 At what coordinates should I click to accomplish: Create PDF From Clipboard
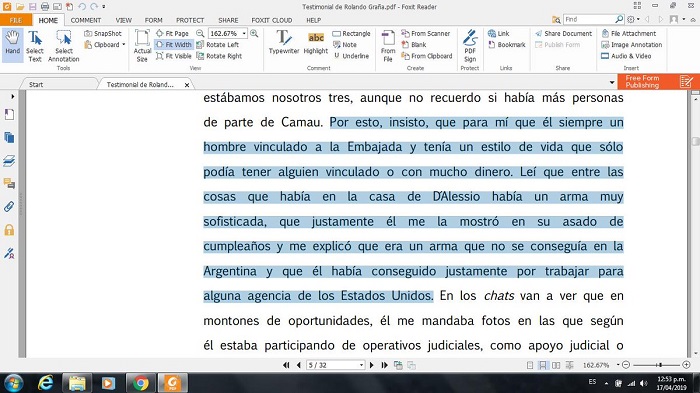(x=427, y=56)
